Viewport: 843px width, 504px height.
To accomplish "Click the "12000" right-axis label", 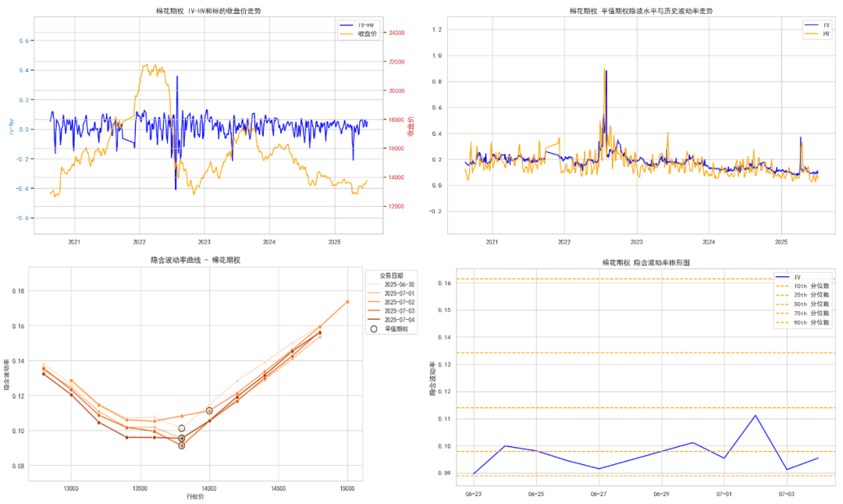I will point(397,206).
